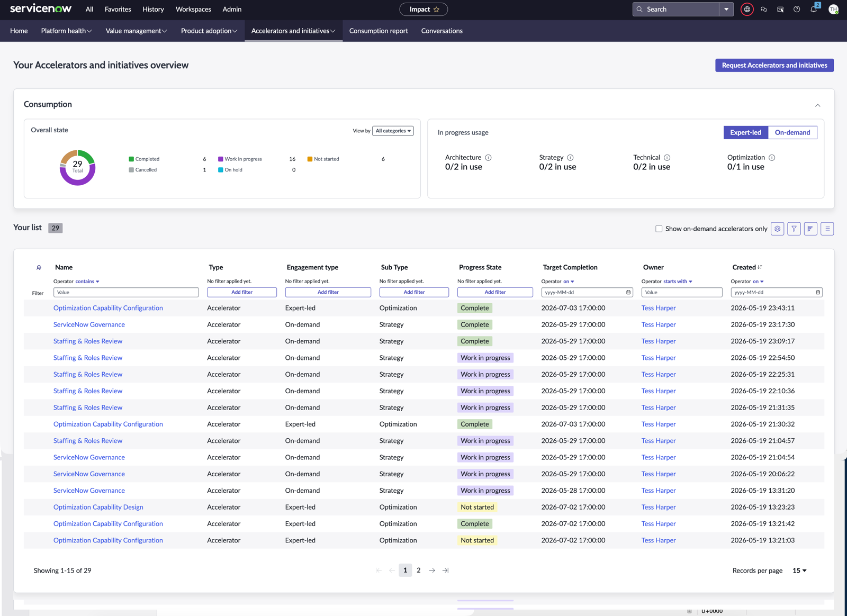
Task: Click the Owner filter value field
Action: pos(682,292)
